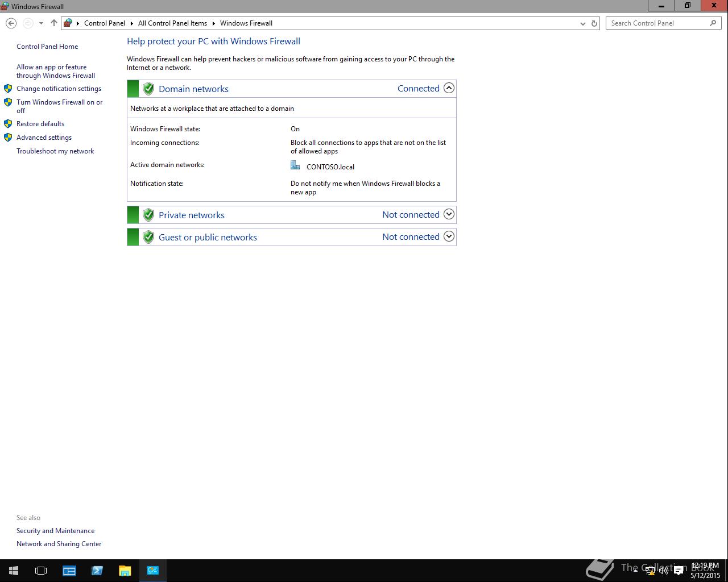Select Control Panel breadcrumb
The image size is (728, 582).
(x=105, y=23)
